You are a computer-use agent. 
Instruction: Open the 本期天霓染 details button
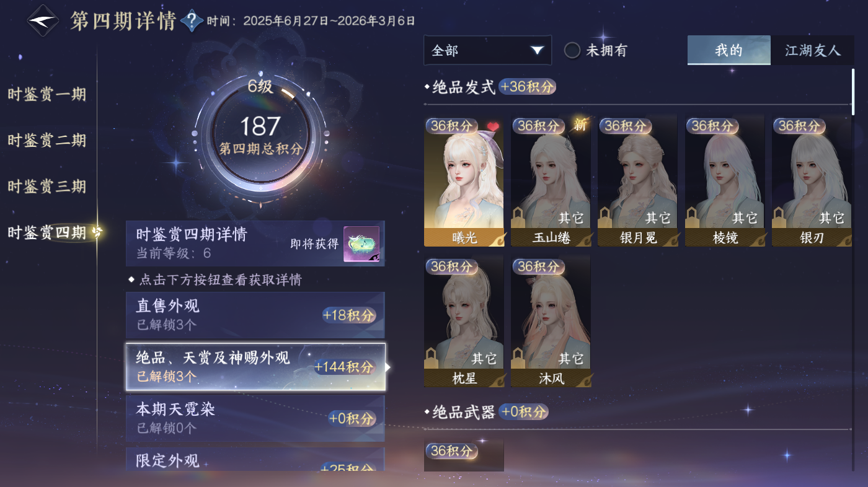pyautogui.click(x=255, y=418)
